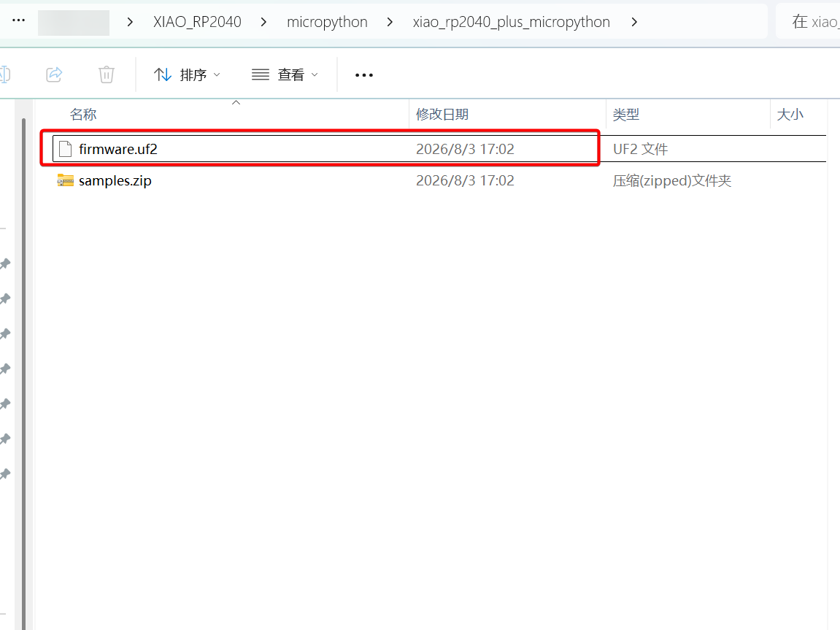Screen dimensions: 840x630
Task: Expand chevron before XIAO_RP2040 breadcrumb
Action: [130, 22]
